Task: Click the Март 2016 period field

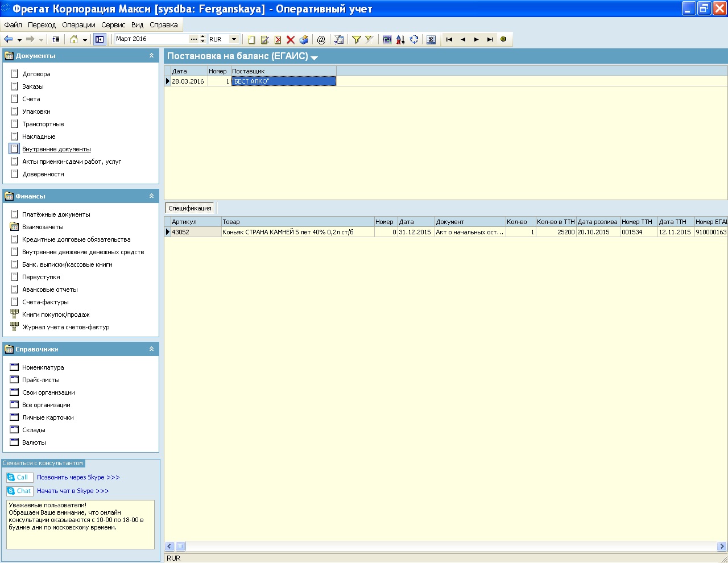Action: click(152, 39)
